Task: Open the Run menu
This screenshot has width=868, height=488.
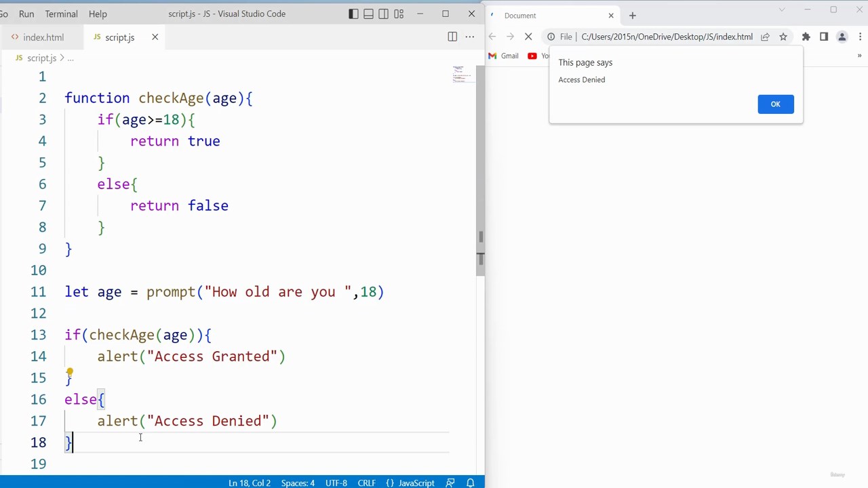Action: click(x=26, y=14)
